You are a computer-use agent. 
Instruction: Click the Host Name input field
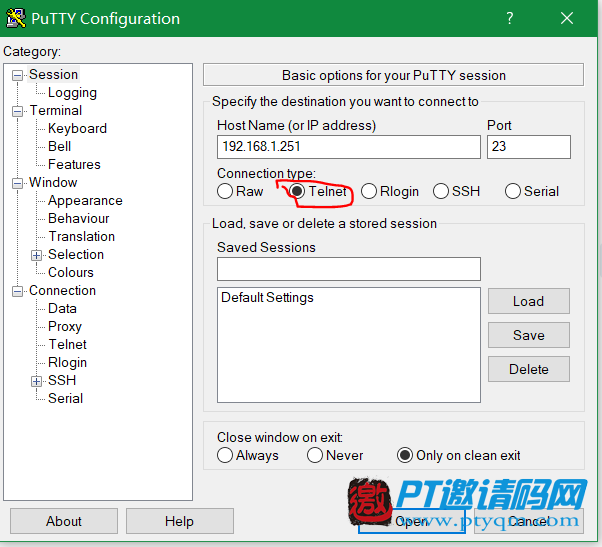(349, 147)
